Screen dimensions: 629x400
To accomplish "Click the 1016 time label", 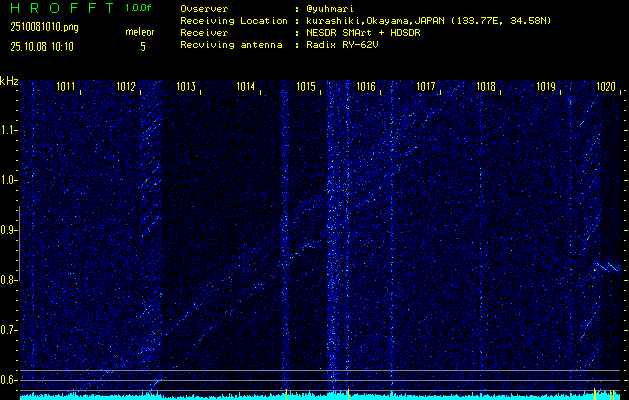I will (x=366, y=86).
